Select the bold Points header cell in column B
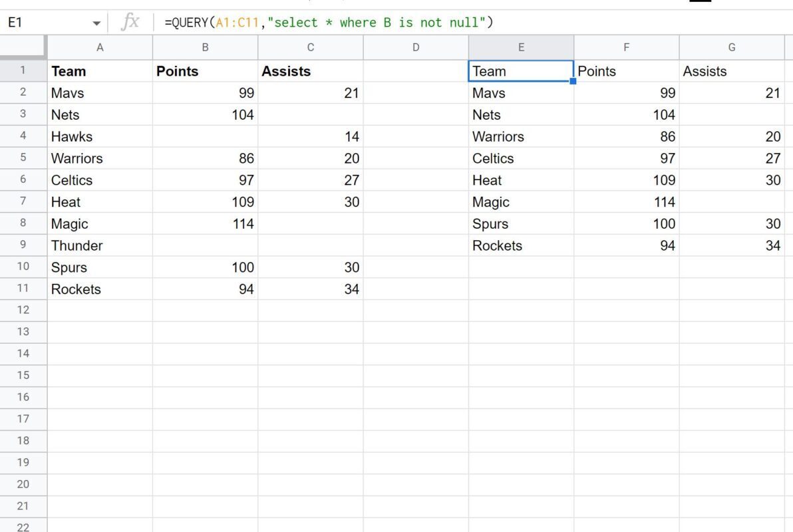Image resolution: width=793 pixels, height=532 pixels. (x=205, y=71)
